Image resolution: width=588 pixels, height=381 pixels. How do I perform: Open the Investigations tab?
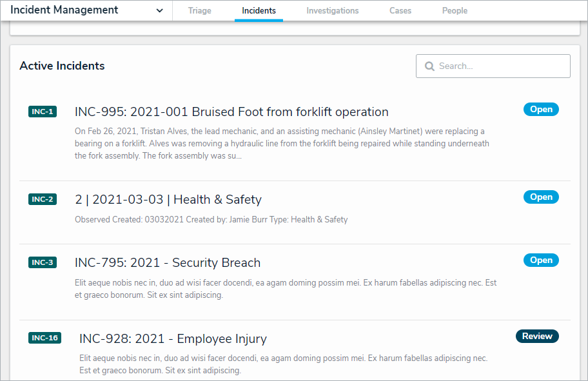point(333,11)
